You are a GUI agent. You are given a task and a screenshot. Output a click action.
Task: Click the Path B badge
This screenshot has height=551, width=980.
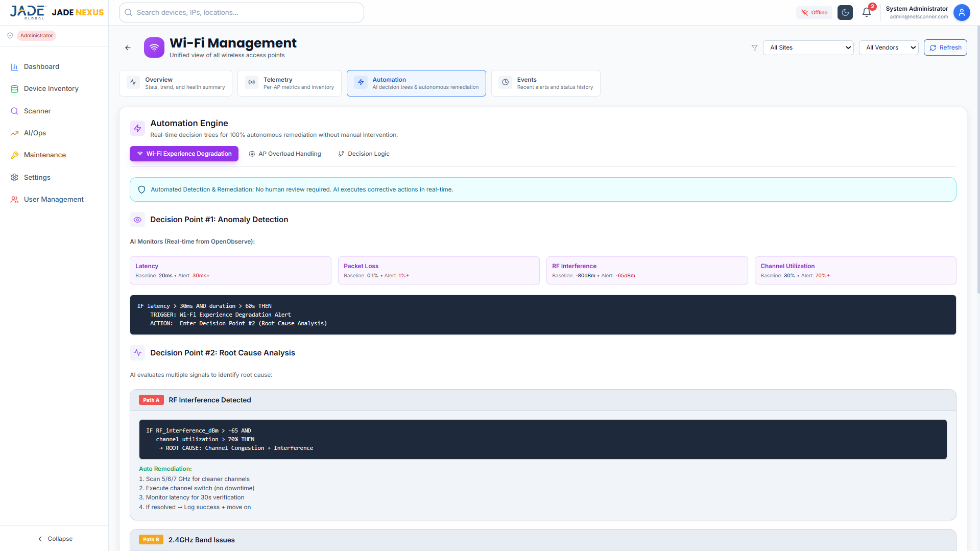tap(151, 540)
